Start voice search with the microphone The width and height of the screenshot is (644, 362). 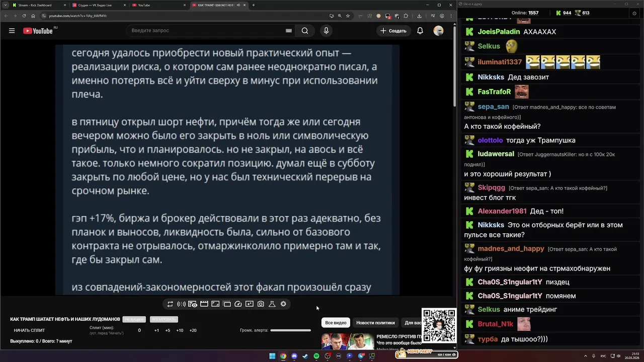(x=326, y=31)
